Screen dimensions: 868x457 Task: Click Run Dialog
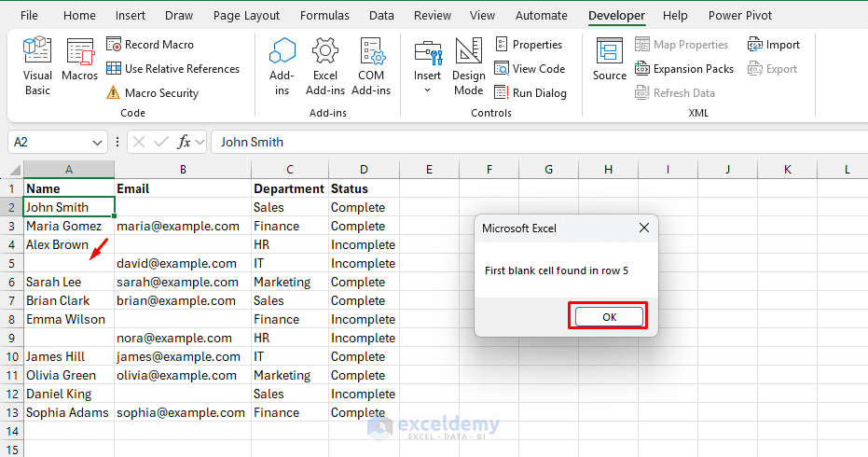pos(530,92)
